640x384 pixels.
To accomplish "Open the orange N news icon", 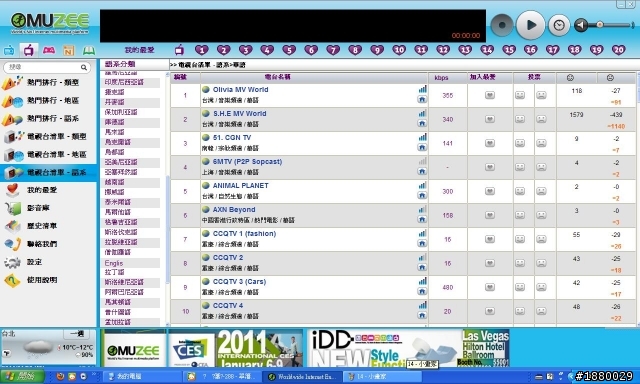I will [x=69, y=51].
